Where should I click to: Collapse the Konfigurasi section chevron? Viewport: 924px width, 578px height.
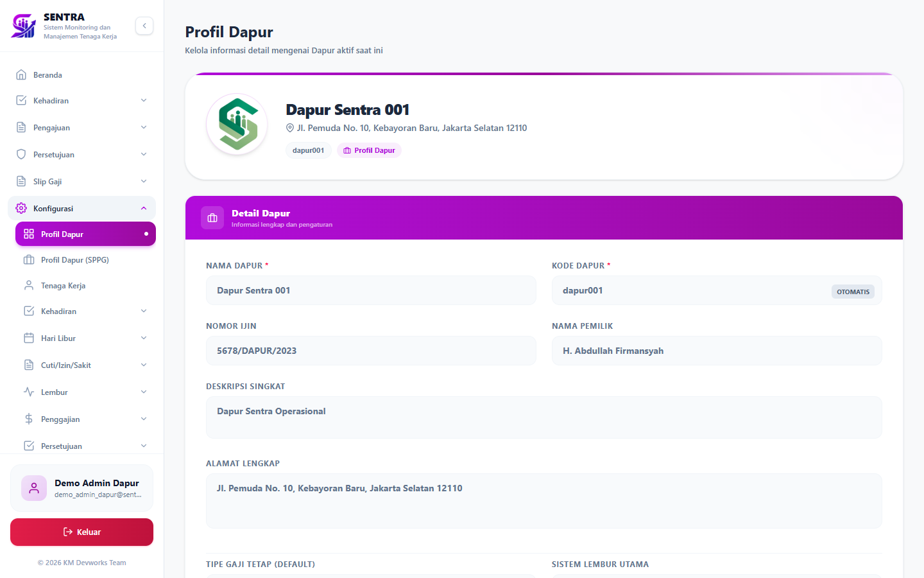pos(144,208)
